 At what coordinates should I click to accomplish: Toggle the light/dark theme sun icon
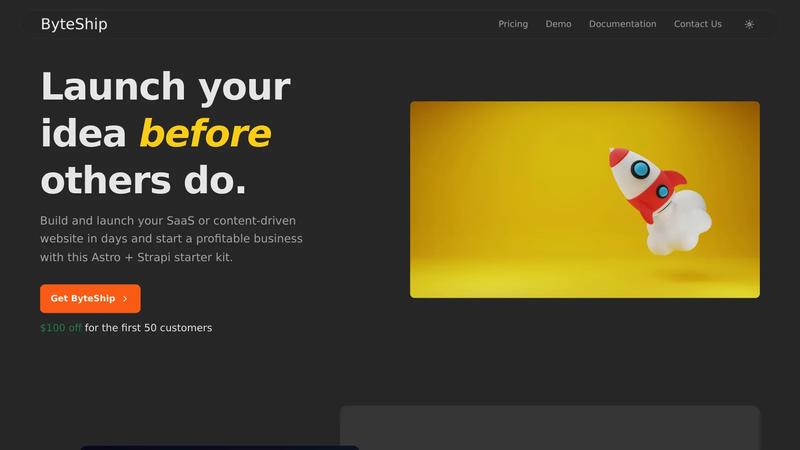(749, 24)
